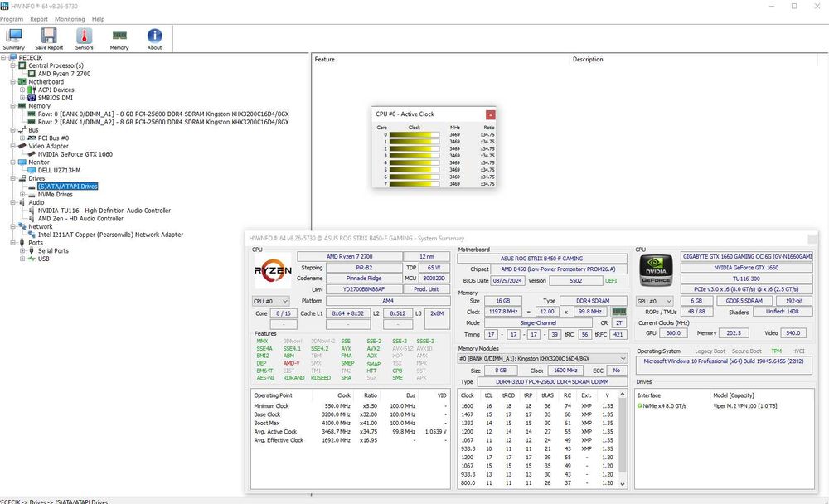Click the green memory chip icon beside 99.8 MHz

(618, 312)
